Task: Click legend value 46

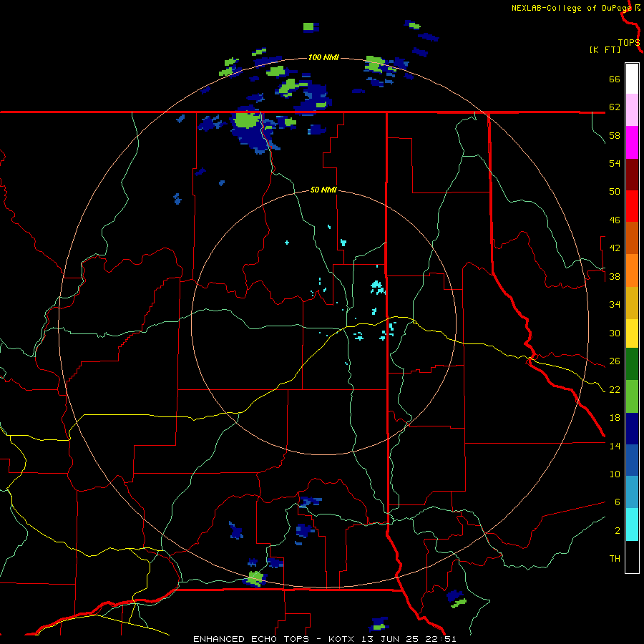Action: click(x=615, y=220)
